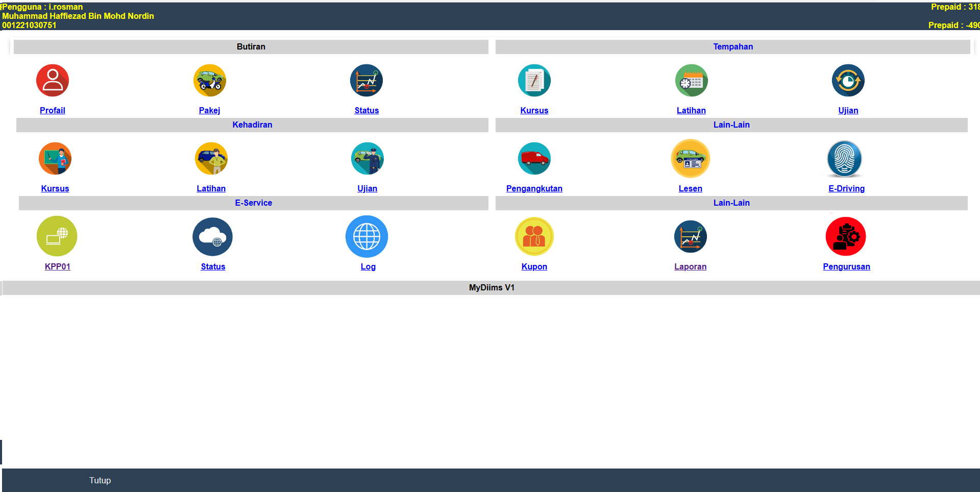This screenshot has width=980, height=492.
Task: Click the Kehadiran Kursus text link
Action: click(55, 188)
